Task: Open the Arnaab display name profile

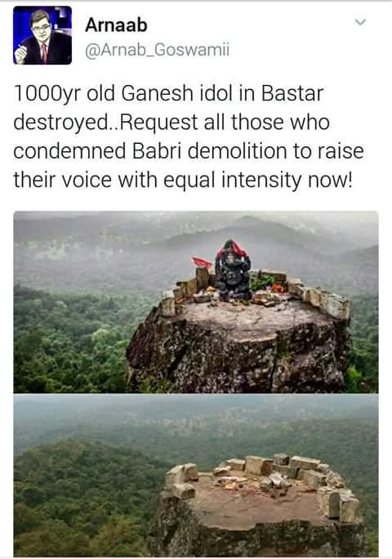Action: coord(116,25)
